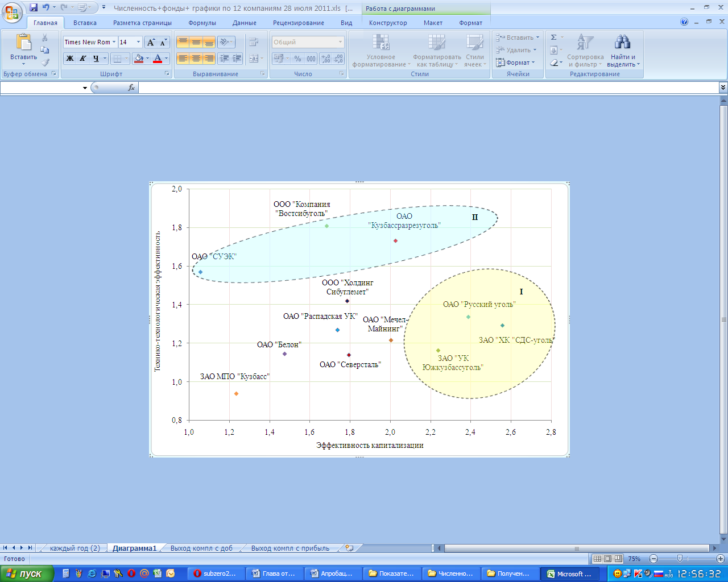The height and width of the screenshot is (582, 728).
Task: Click text orientation icon
Action: pos(226,42)
